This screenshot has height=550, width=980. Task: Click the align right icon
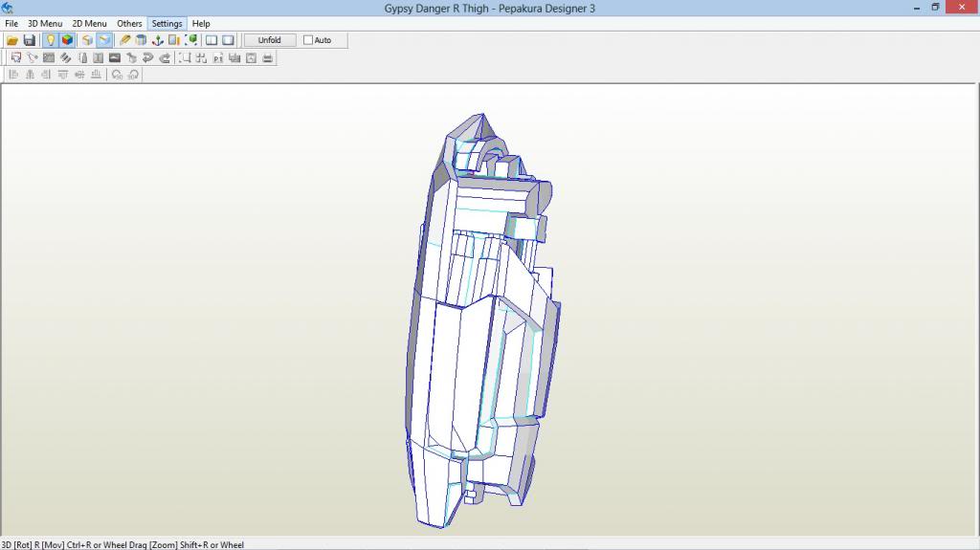click(x=46, y=75)
